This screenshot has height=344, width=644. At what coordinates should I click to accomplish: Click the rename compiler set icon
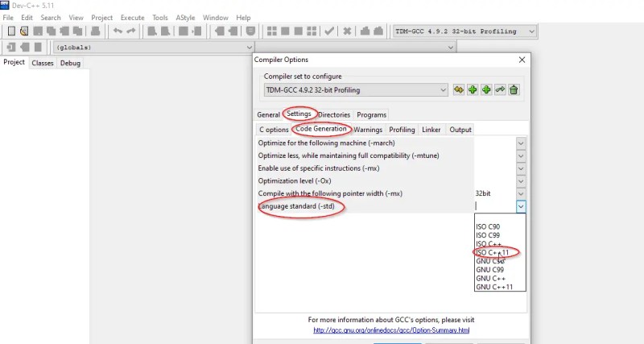click(x=500, y=89)
